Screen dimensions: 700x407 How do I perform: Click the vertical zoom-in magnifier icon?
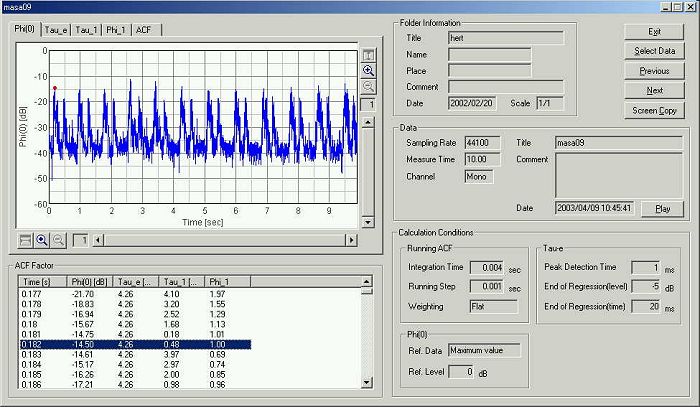(368, 71)
